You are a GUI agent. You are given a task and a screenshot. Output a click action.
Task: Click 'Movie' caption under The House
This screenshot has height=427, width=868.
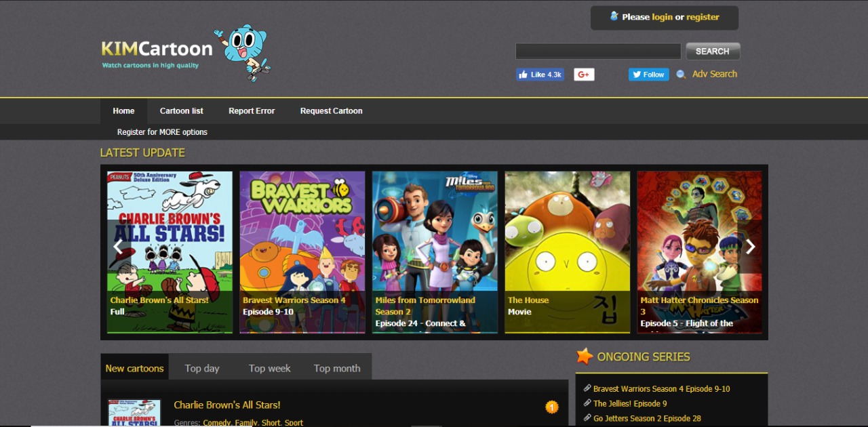tap(519, 312)
